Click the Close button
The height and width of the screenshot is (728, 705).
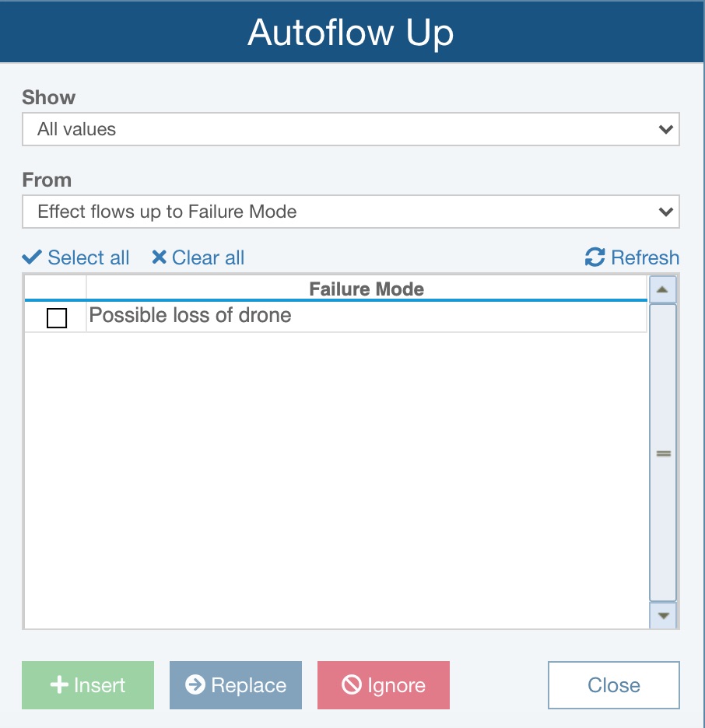[x=613, y=684]
